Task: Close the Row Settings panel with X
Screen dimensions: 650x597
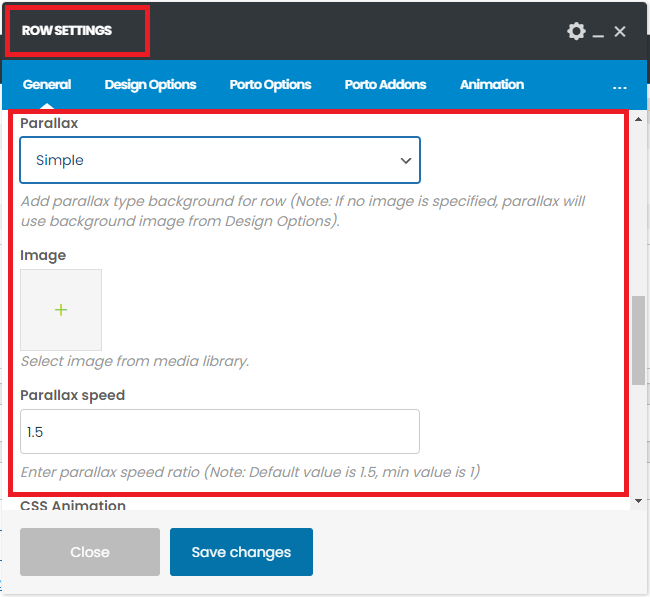Action: (620, 32)
